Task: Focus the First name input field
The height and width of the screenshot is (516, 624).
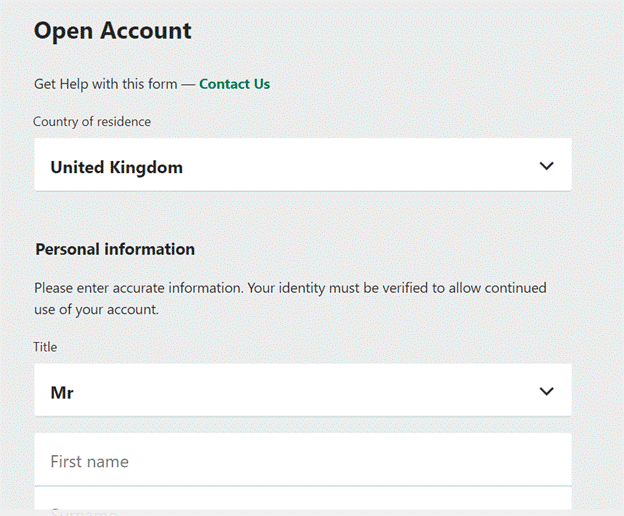Action: click(x=302, y=461)
